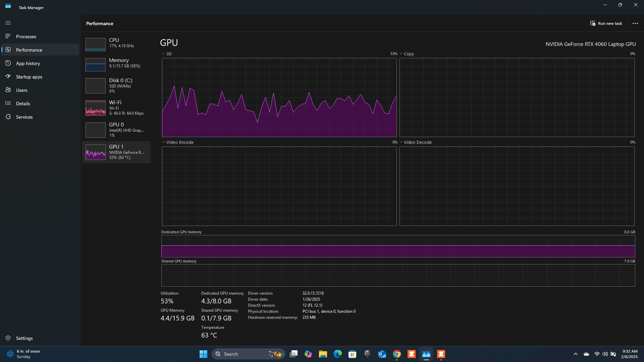
Task: Open the Details list icon
Action: tap(8, 103)
